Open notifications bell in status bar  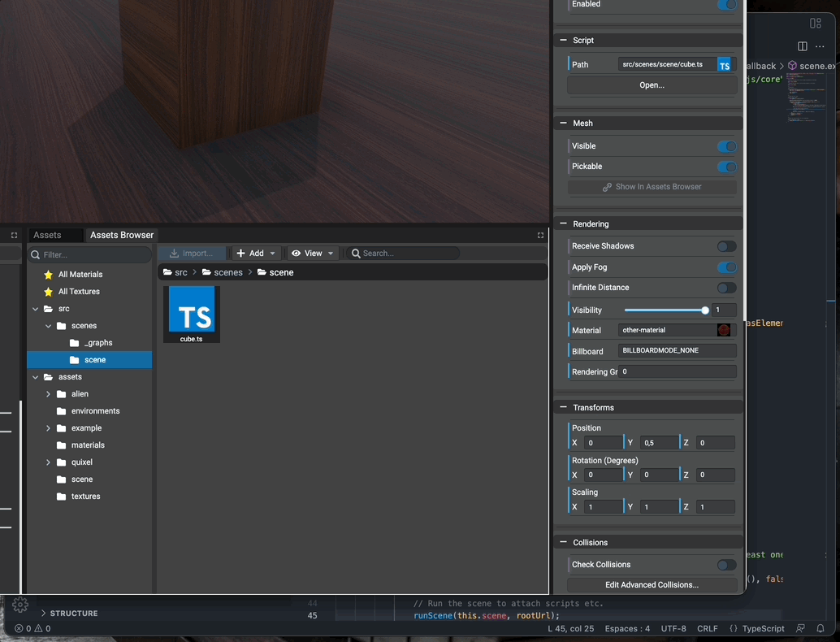pyautogui.click(x=821, y=628)
